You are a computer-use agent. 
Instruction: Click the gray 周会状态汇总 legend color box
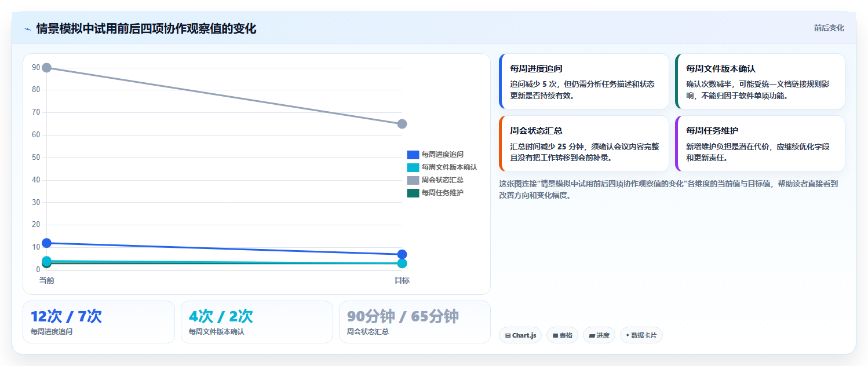pos(413,180)
